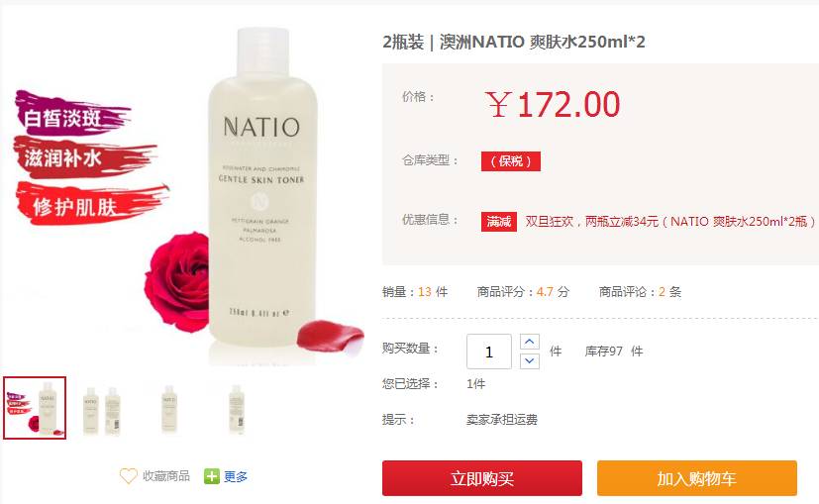Viewport: 819px width, 504px height.
Task: Select fourth thumbnail showing bottle back
Action: pyautogui.click(x=237, y=409)
